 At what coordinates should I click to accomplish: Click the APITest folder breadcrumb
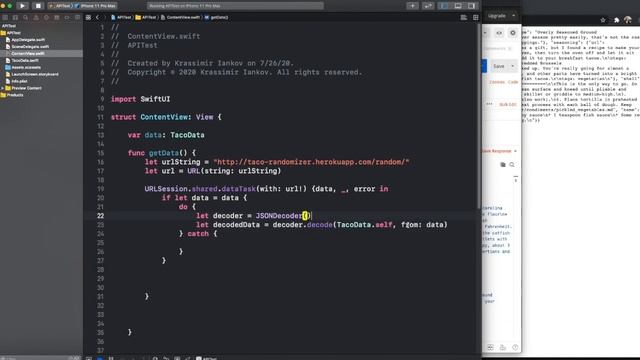146,18
